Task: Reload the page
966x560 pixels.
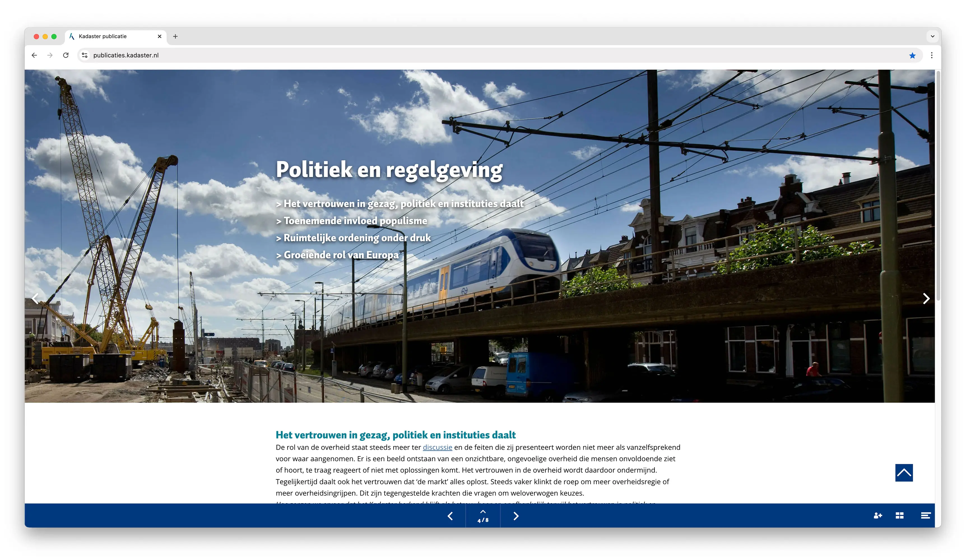Action: [x=66, y=55]
